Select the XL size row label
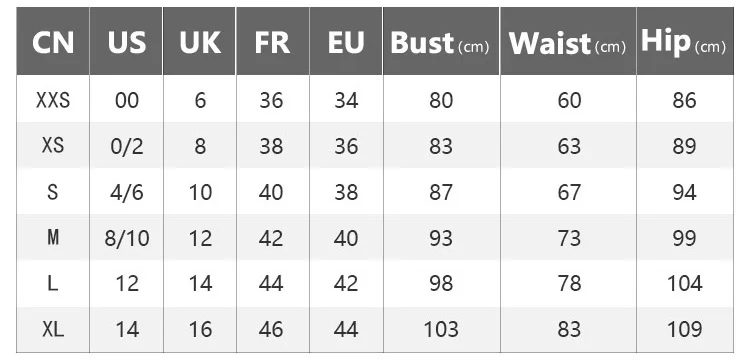The width and height of the screenshot is (750, 360). [53, 329]
